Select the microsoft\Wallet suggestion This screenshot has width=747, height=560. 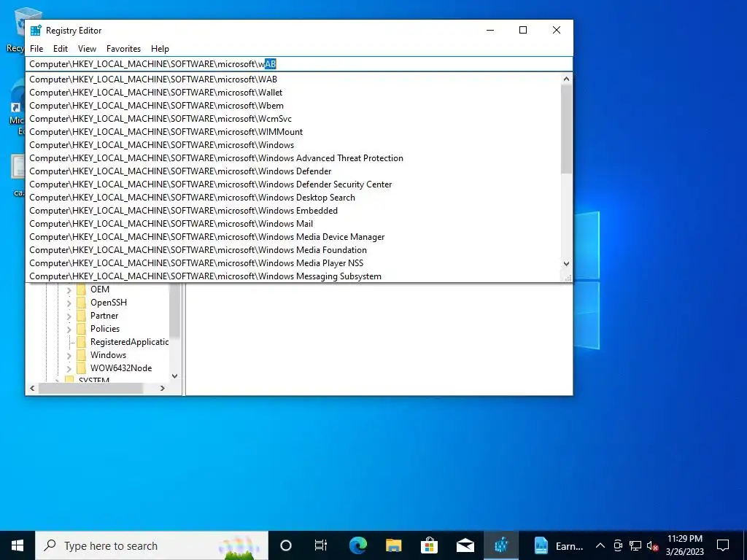coord(294,93)
